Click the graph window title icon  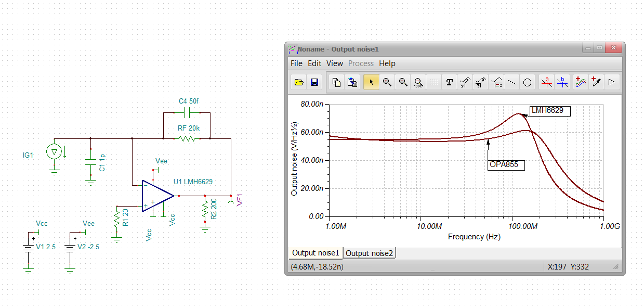(x=293, y=49)
